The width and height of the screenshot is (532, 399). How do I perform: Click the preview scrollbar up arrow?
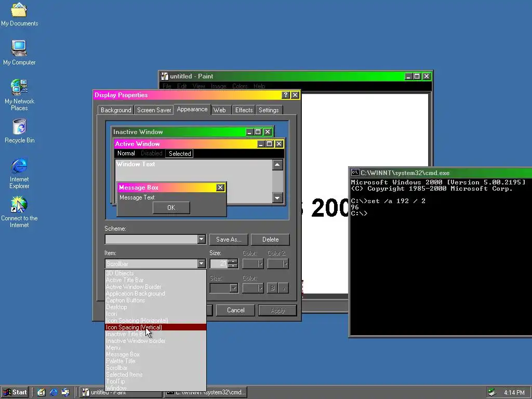[277, 165]
